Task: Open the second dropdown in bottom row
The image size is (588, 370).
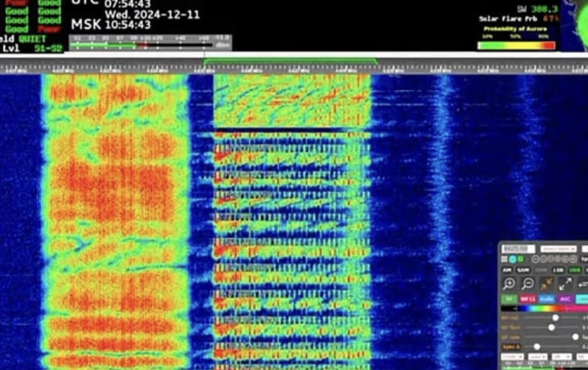Action: [537, 357]
